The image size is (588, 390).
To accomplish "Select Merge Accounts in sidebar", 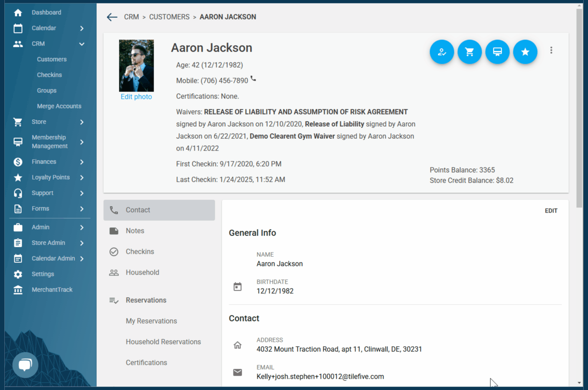I will tap(59, 106).
